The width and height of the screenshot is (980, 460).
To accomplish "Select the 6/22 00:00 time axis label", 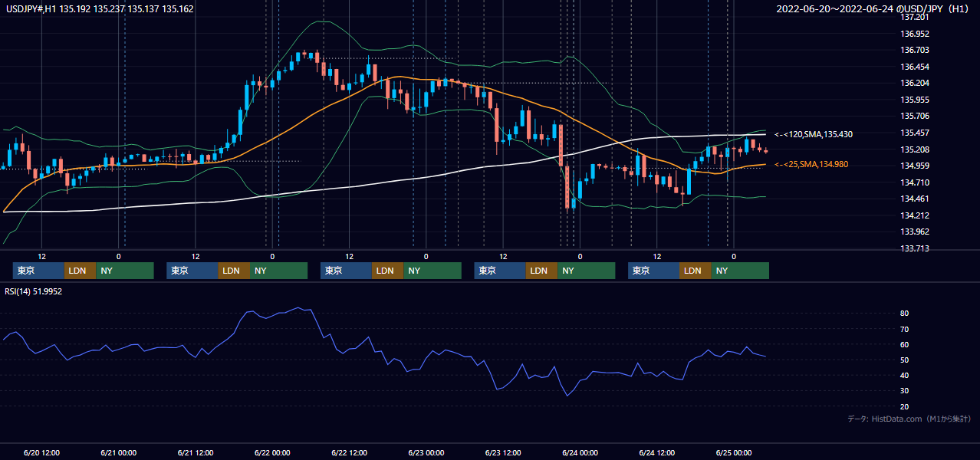I will click(272, 452).
